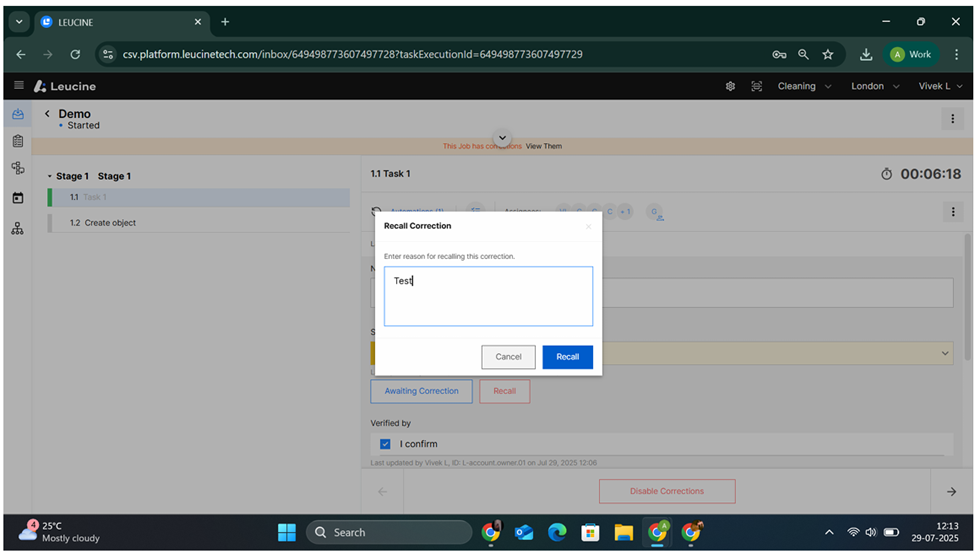The width and height of the screenshot is (975, 554).
Task: Click the task timer stopwatch icon
Action: point(886,174)
